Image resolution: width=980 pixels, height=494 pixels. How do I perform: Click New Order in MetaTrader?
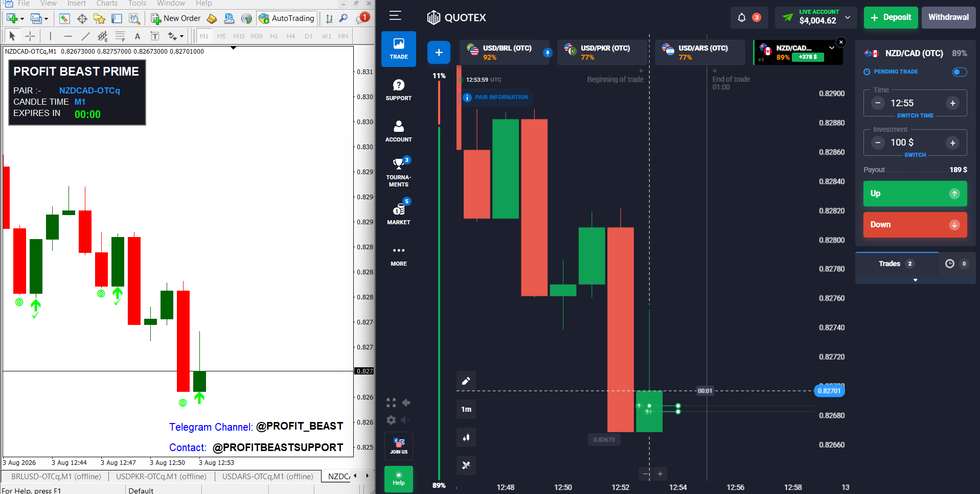(x=176, y=18)
